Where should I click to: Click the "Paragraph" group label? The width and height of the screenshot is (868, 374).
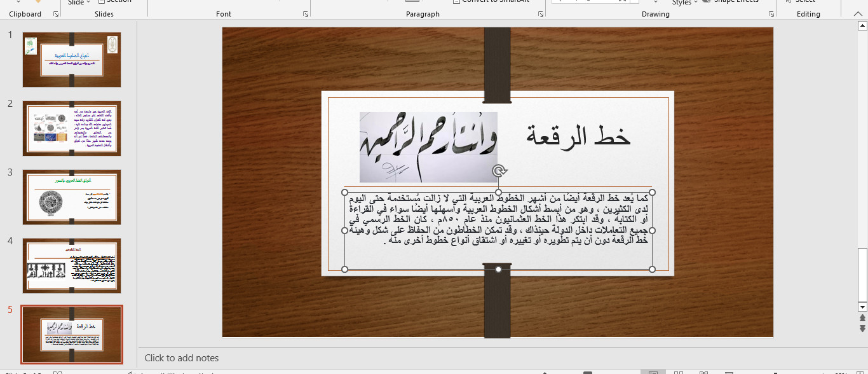(x=423, y=14)
